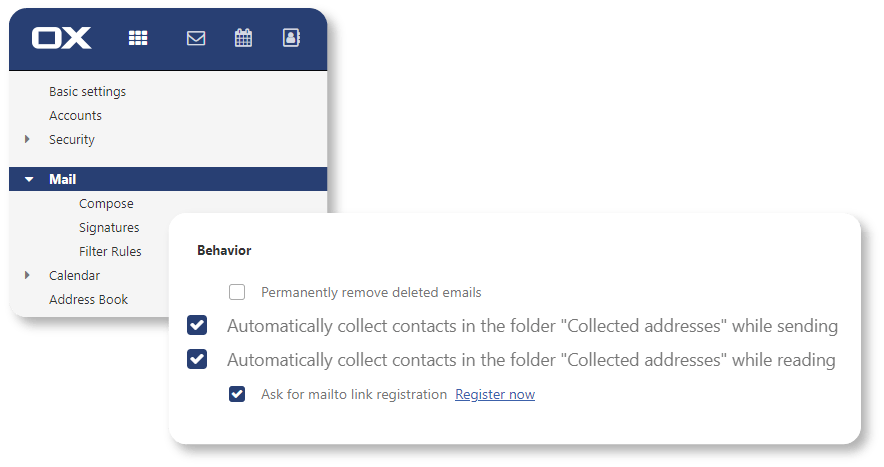Open the app launcher grid icon
Image resolution: width=884 pixels, height=467 pixels.
tap(138, 38)
